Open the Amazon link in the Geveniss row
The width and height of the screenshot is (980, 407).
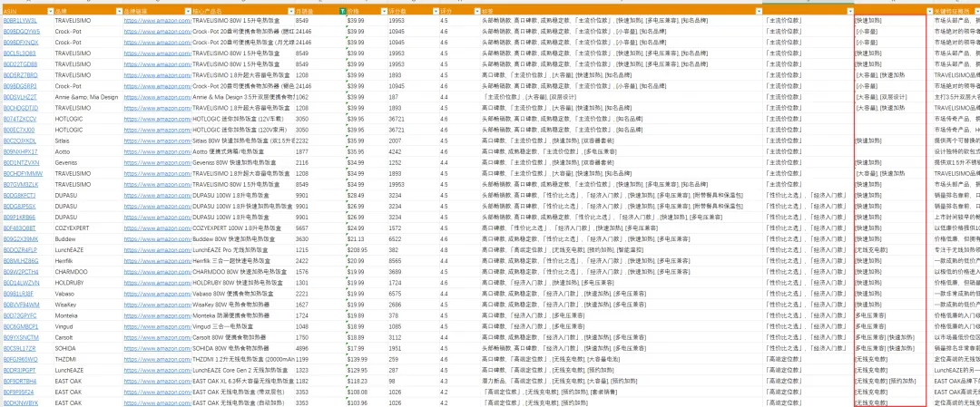[158, 162]
